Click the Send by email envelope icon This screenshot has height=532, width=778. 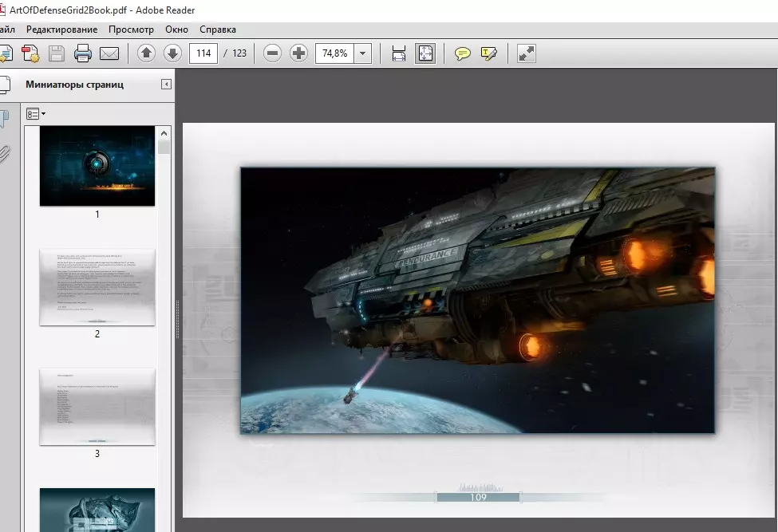tap(109, 53)
